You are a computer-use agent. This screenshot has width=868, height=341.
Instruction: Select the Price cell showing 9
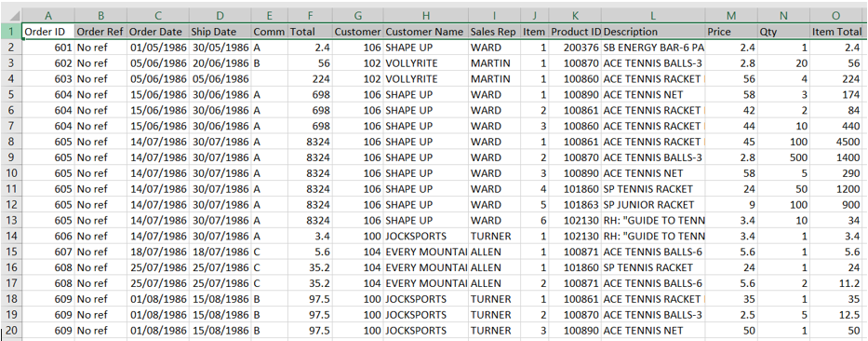click(732, 205)
